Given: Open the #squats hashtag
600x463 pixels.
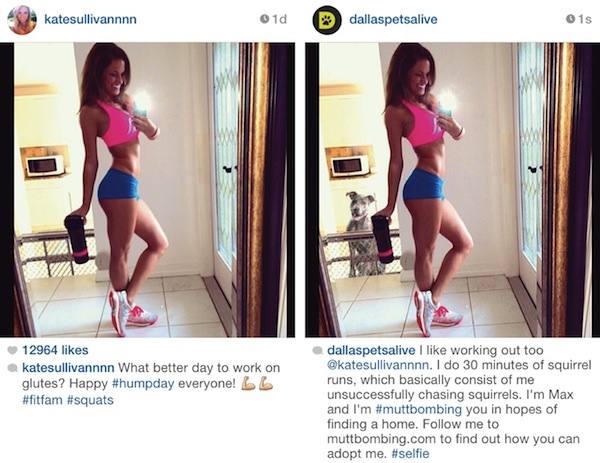Looking at the screenshot, I should [x=90, y=400].
